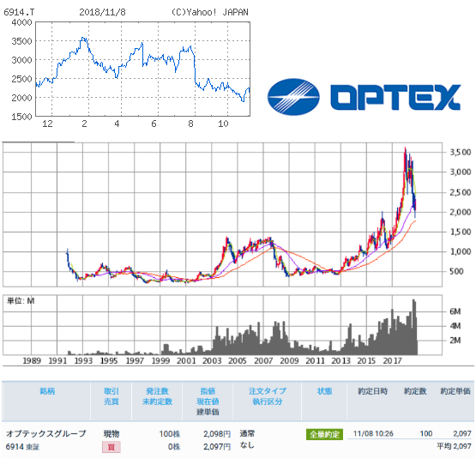Click the 100株 order quantity
Viewport: 476px width, 465px height.
click(x=170, y=434)
